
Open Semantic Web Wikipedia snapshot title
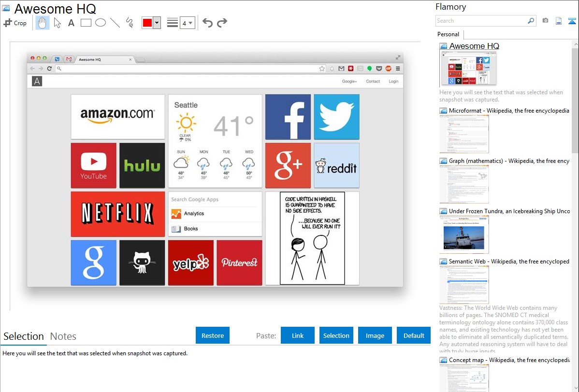(509, 261)
